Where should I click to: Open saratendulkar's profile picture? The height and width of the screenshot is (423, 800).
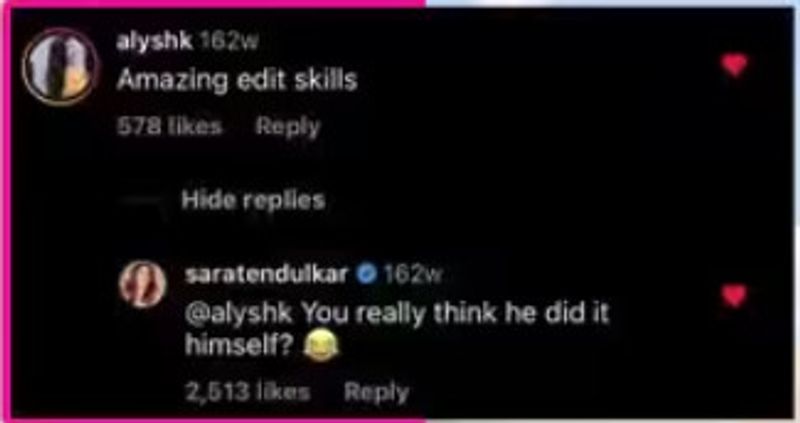pyautogui.click(x=143, y=284)
